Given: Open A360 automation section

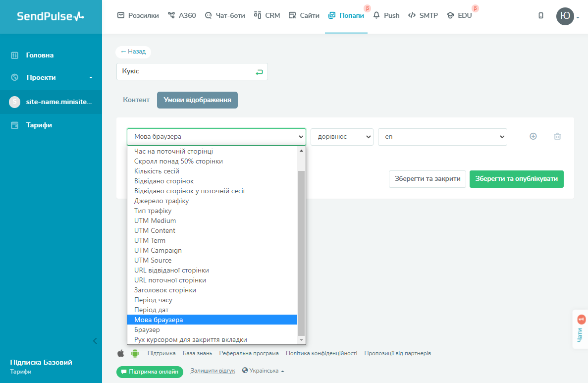Looking at the screenshot, I should (x=182, y=15).
